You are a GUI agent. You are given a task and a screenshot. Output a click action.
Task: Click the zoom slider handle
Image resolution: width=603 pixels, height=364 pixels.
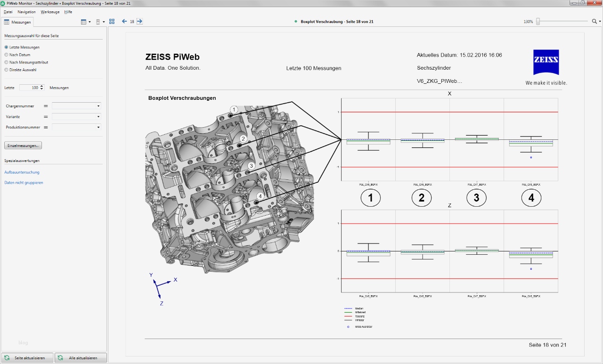click(x=538, y=22)
